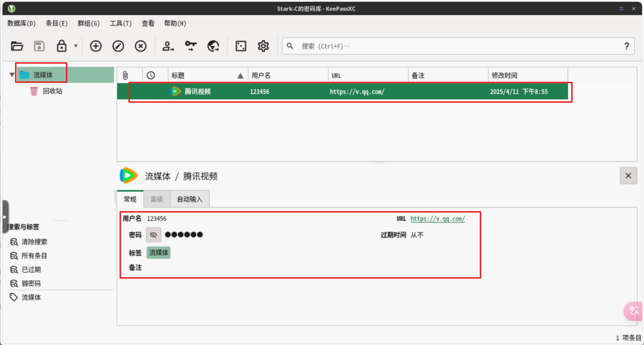Toggle password visibility eye icon
644x345 pixels.
click(x=154, y=235)
